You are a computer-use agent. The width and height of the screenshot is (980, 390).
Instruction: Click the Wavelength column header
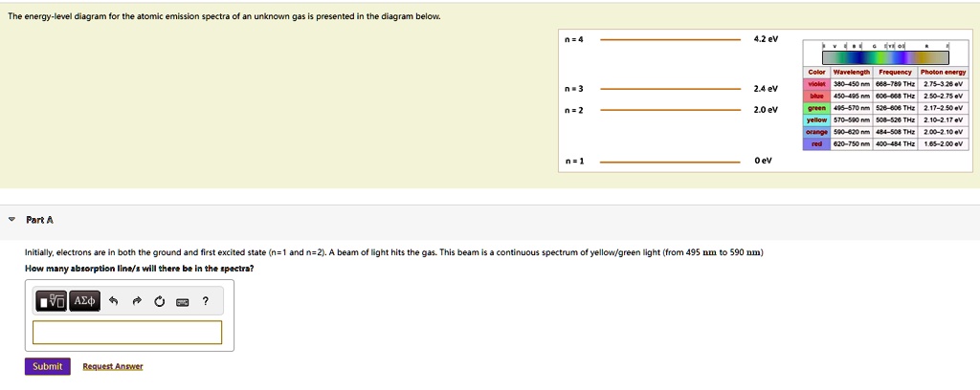[851, 72]
